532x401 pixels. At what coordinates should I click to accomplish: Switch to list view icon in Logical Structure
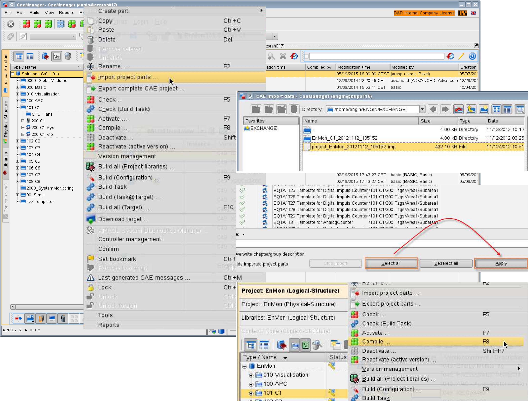(30, 56)
